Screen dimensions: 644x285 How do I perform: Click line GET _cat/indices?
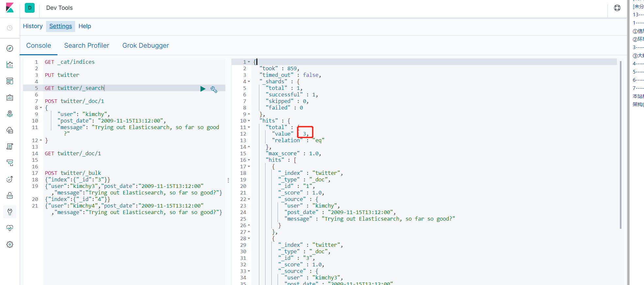point(70,62)
